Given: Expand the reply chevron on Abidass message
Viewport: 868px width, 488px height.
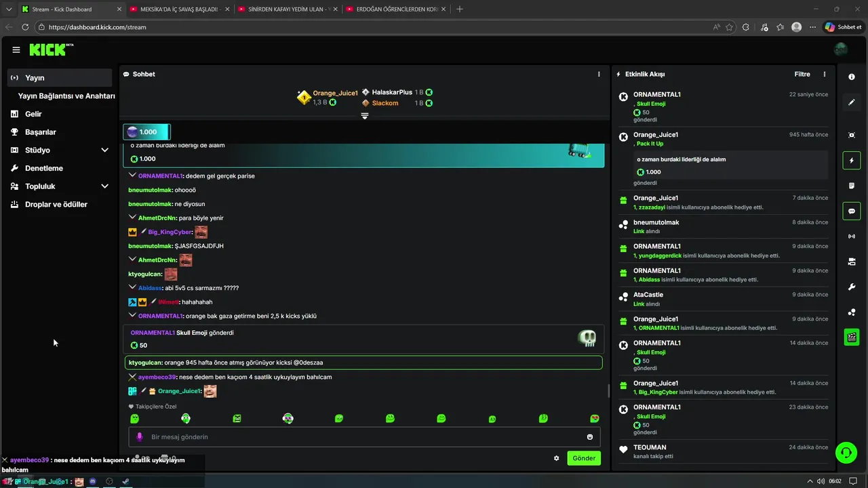Looking at the screenshot, I should coord(132,287).
